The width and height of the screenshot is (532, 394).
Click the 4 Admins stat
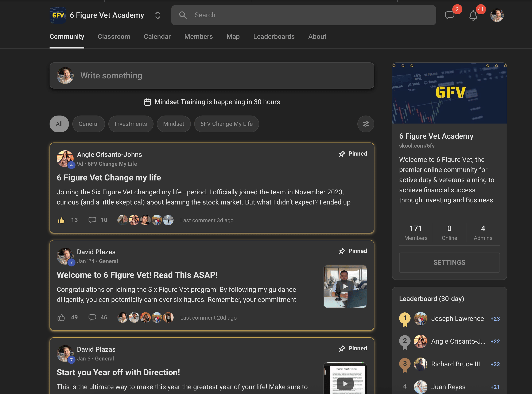coord(483,233)
